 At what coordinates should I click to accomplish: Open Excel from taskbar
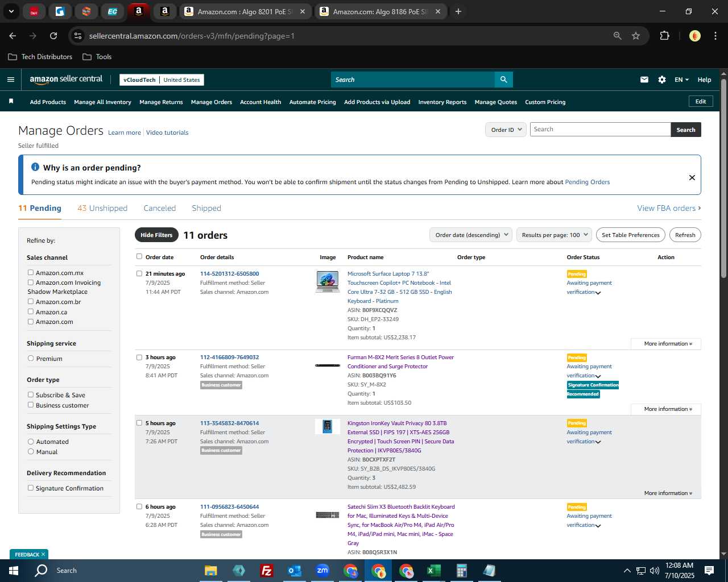(x=433, y=571)
